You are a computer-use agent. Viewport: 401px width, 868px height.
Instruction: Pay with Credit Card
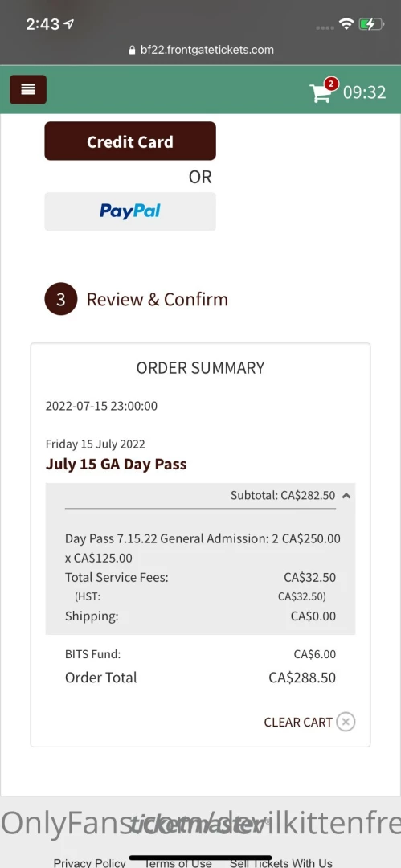pyautogui.click(x=130, y=141)
